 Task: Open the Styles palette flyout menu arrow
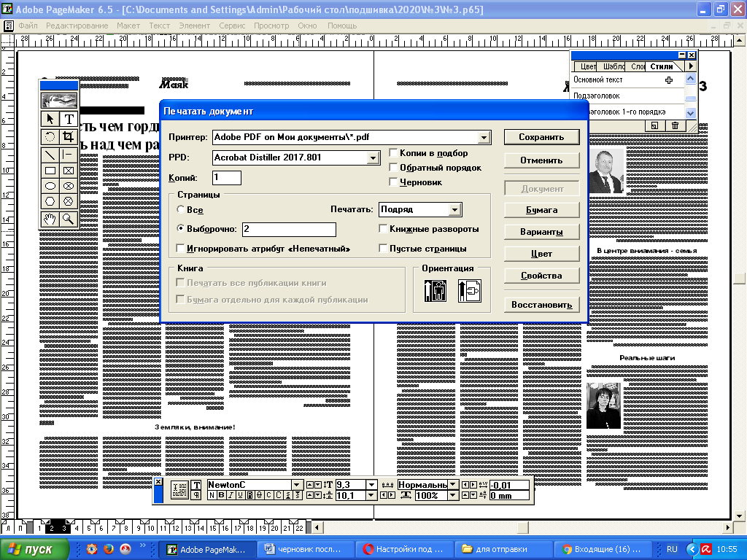[x=691, y=66]
